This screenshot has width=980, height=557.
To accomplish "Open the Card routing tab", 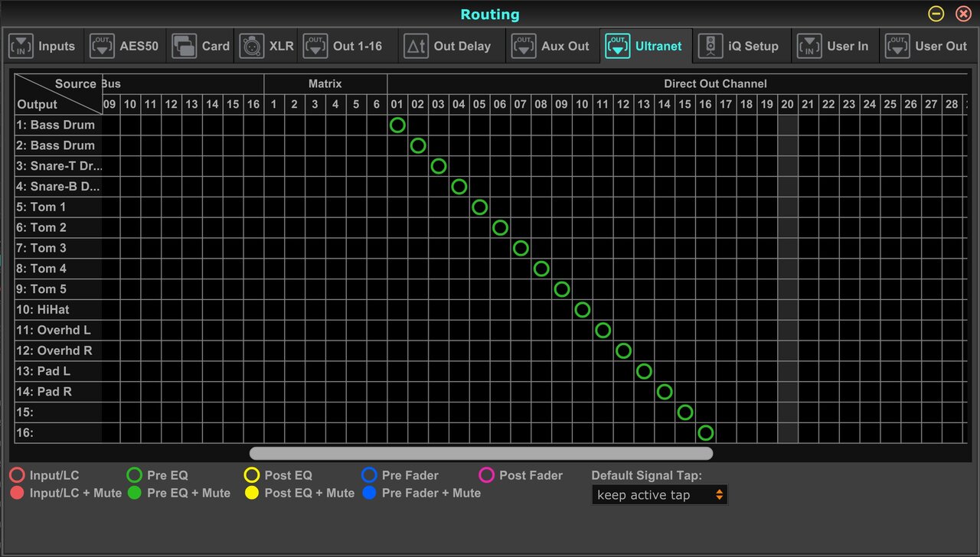I will (x=201, y=46).
